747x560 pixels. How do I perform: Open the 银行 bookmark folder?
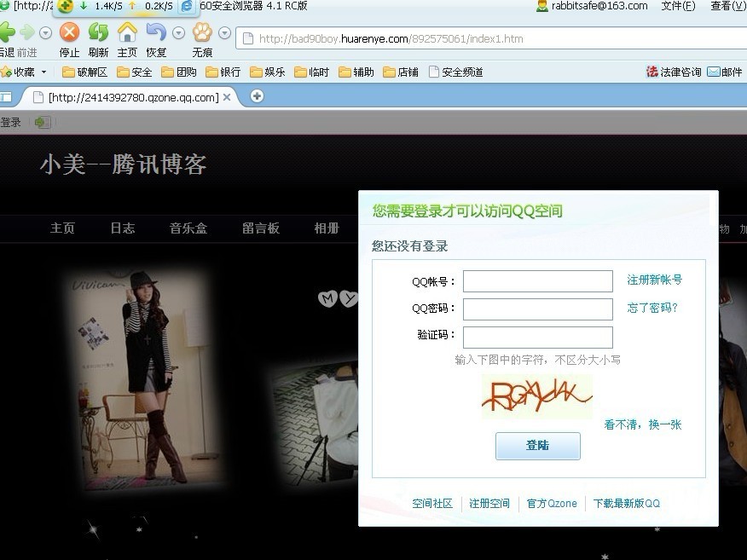tap(223, 72)
